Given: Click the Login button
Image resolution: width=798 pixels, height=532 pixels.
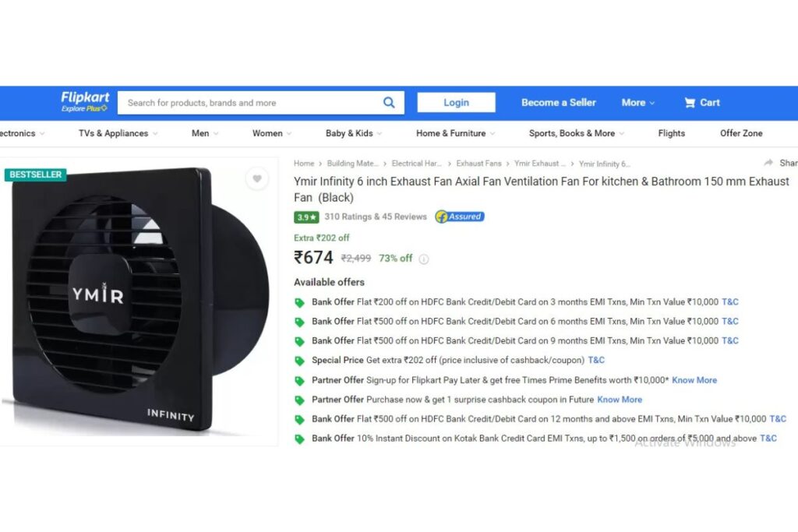Looking at the screenshot, I should point(456,103).
